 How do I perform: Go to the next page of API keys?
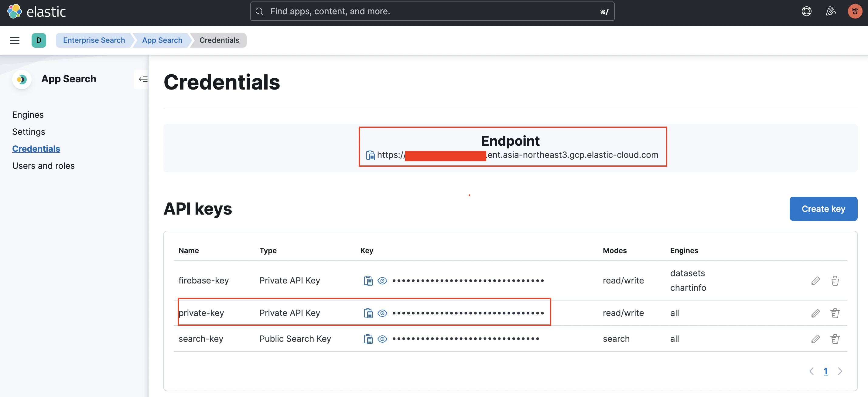click(840, 371)
